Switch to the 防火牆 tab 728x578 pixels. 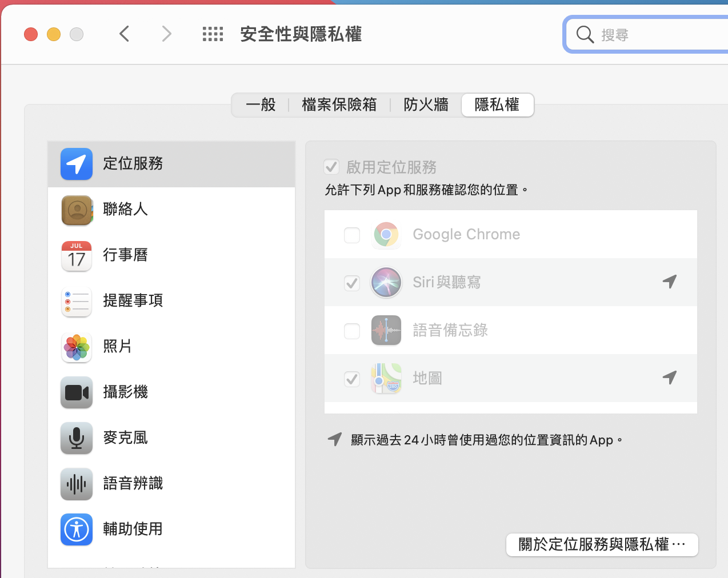tap(426, 105)
